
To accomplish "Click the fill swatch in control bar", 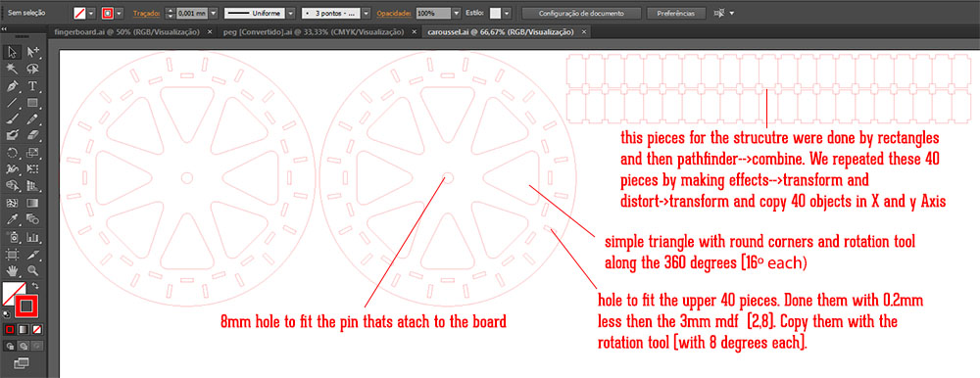I will (x=80, y=13).
